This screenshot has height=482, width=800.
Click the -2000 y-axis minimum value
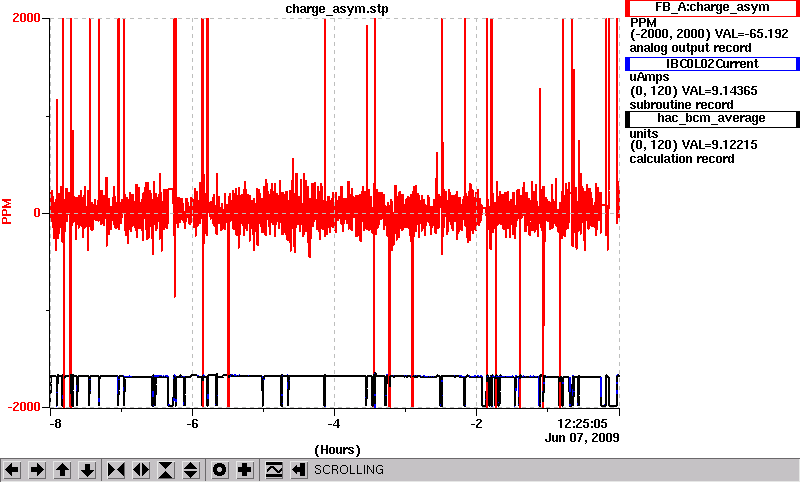point(24,407)
